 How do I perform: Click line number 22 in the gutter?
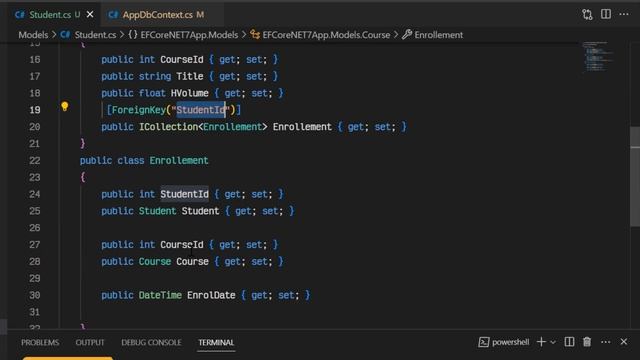pyautogui.click(x=35, y=161)
